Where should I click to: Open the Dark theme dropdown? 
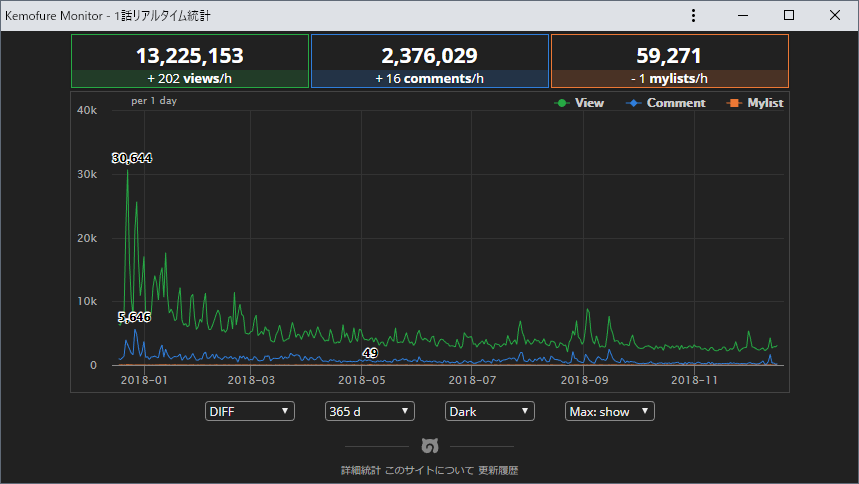point(490,411)
